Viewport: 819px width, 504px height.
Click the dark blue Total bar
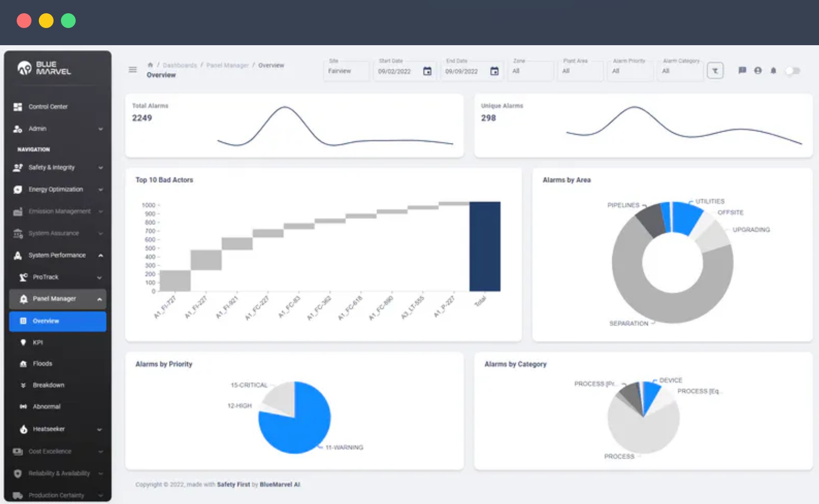pyautogui.click(x=484, y=246)
